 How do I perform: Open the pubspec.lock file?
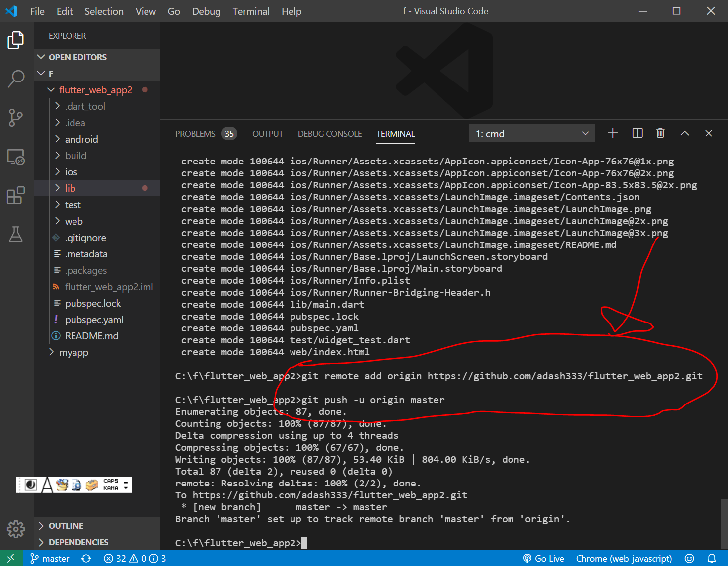click(97, 303)
